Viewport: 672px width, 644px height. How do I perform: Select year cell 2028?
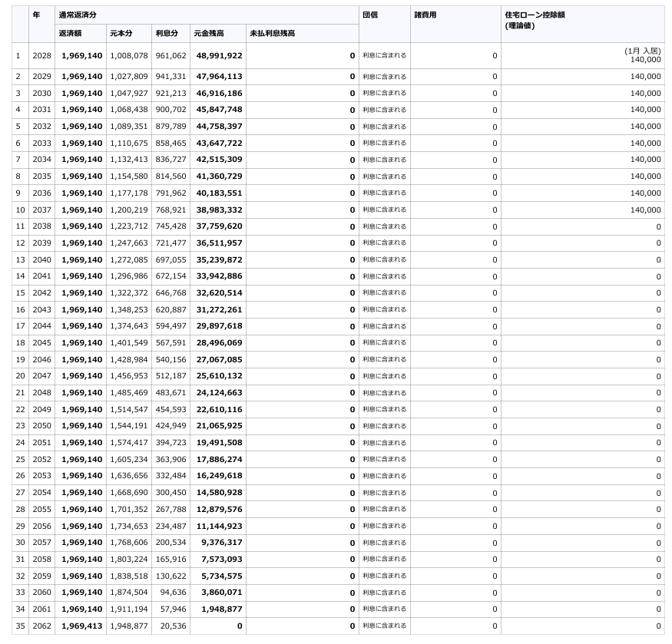41,56
